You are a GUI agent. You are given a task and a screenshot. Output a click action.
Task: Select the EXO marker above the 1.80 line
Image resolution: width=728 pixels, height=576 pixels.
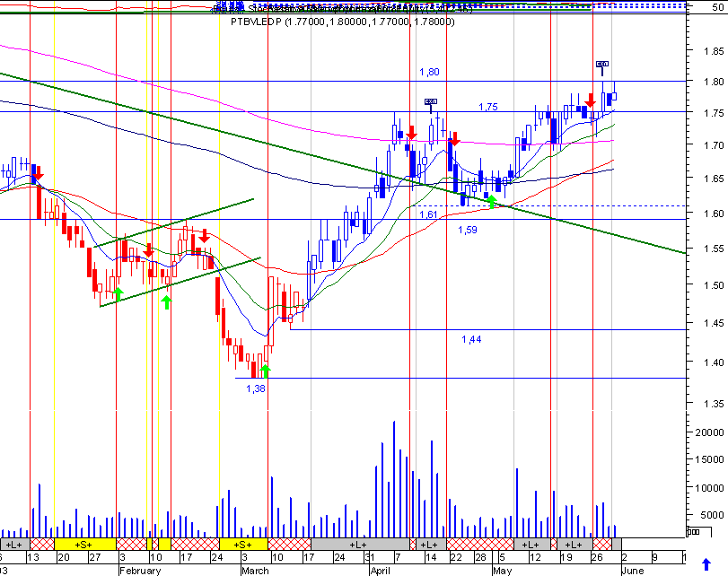tap(602, 64)
